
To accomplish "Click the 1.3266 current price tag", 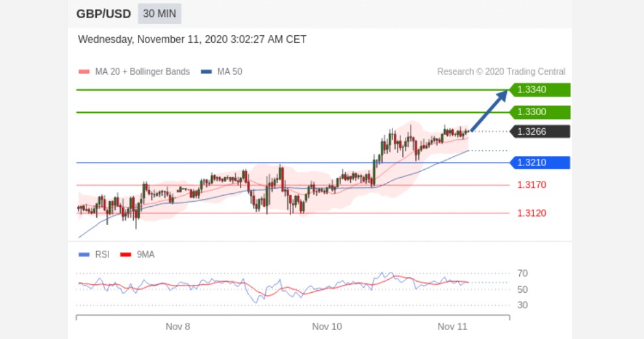I will point(539,131).
